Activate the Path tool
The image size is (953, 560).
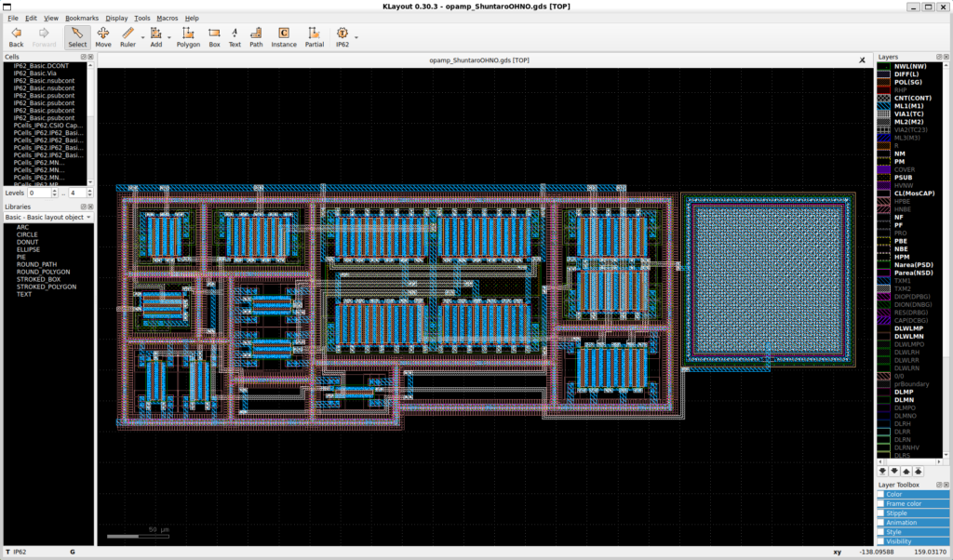click(256, 36)
